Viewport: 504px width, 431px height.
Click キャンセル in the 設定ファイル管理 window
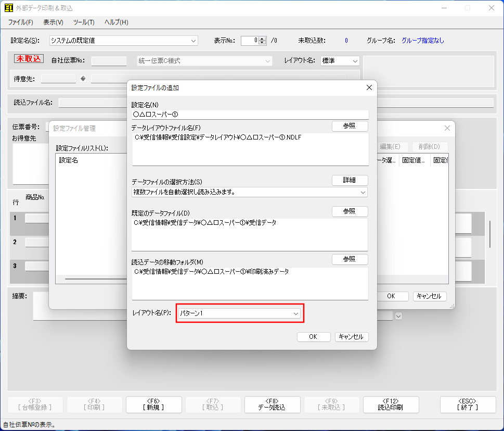point(430,296)
